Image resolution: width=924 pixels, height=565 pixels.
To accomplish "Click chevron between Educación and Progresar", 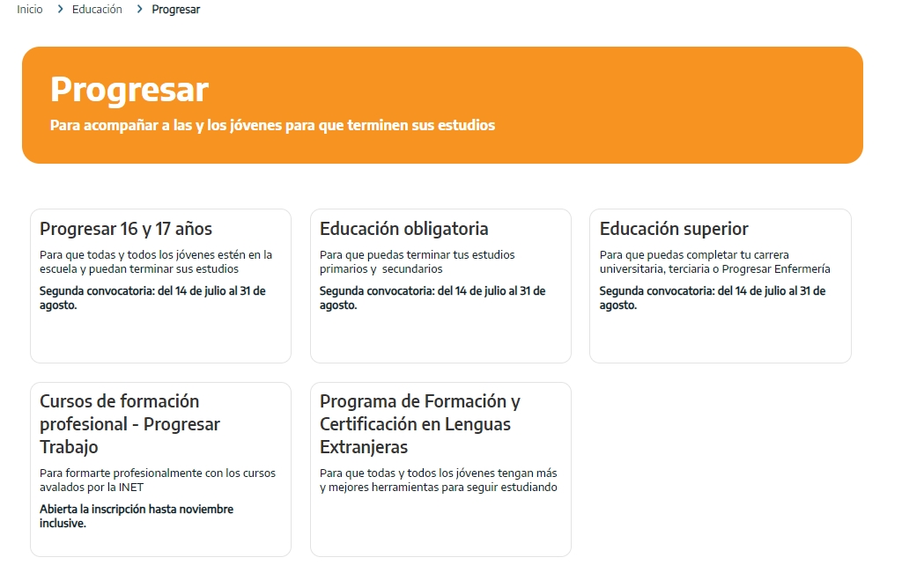I will coord(140,10).
